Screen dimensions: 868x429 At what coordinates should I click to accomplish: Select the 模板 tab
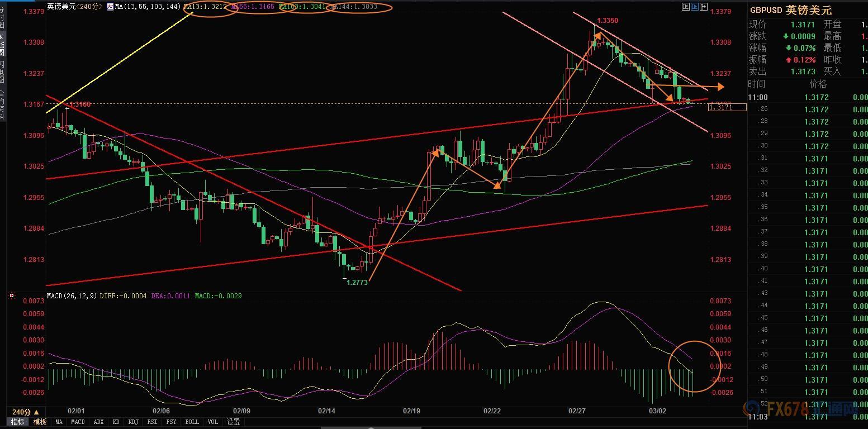pos(40,422)
